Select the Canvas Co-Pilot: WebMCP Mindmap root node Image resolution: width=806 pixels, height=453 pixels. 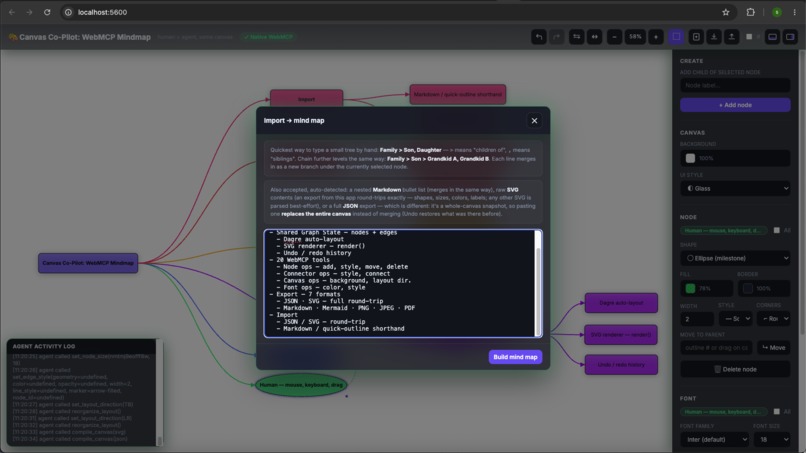pos(88,263)
